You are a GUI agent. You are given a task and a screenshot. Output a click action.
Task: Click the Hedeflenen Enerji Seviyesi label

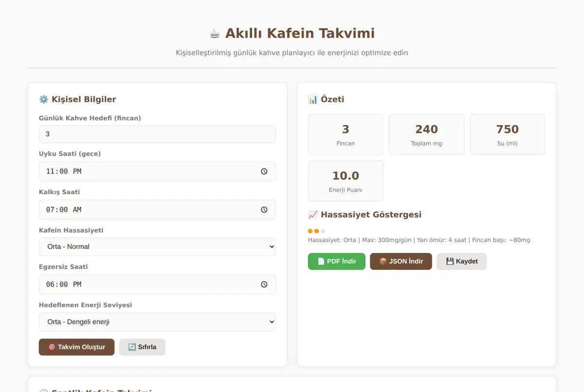tap(85, 305)
